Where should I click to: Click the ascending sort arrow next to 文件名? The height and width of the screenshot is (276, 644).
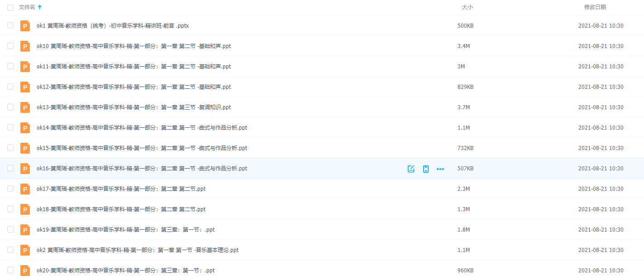pyautogui.click(x=40, y=7)
